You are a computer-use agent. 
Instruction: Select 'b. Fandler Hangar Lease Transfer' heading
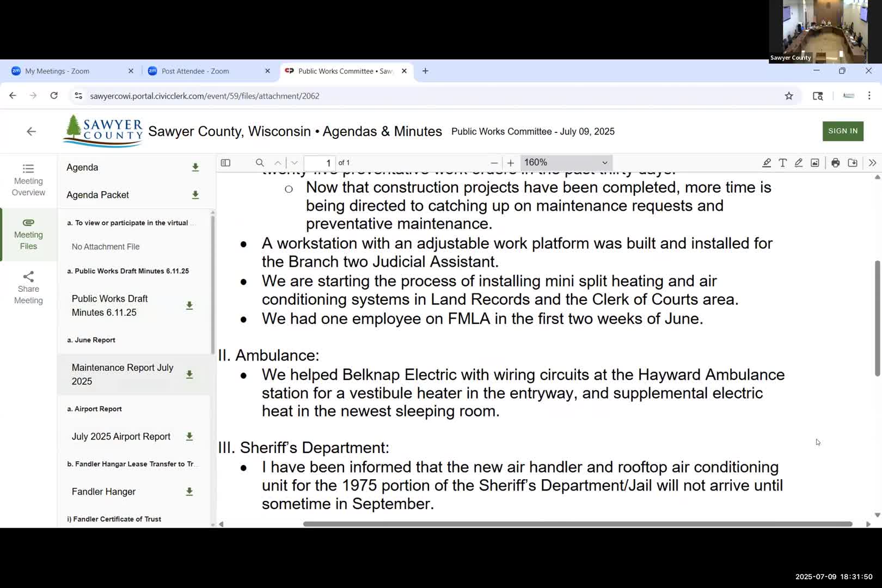click(132, 464)
